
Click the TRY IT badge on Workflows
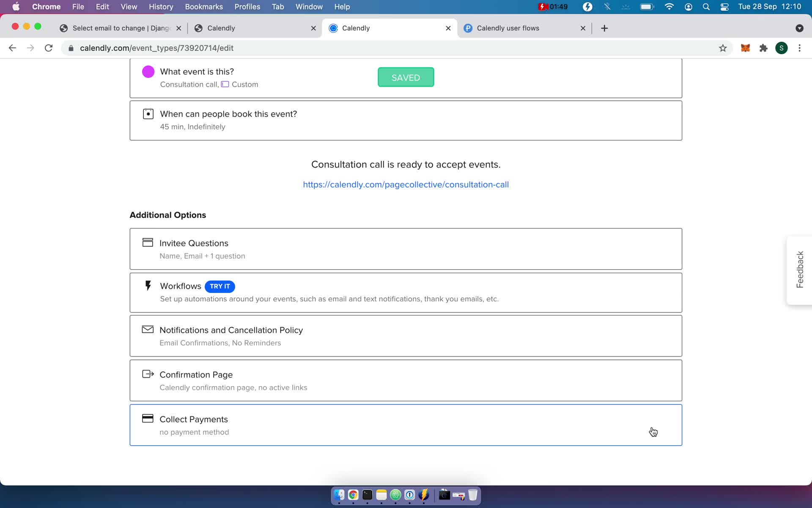click(220, 286)
